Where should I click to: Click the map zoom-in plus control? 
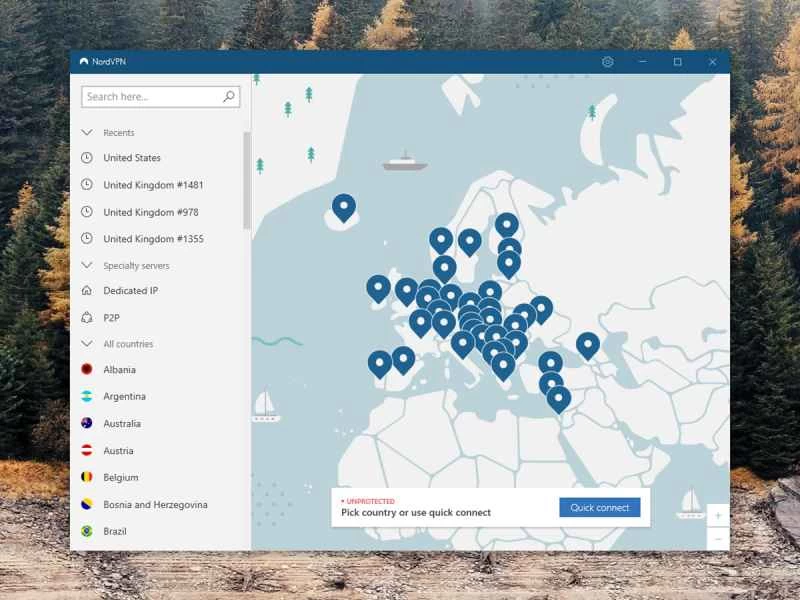(717, 514)
